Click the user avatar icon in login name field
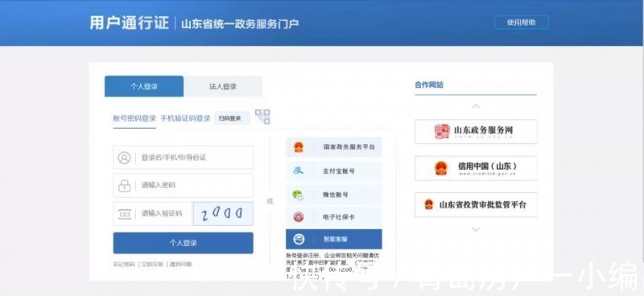644x296 pixels. pos(124,158)
